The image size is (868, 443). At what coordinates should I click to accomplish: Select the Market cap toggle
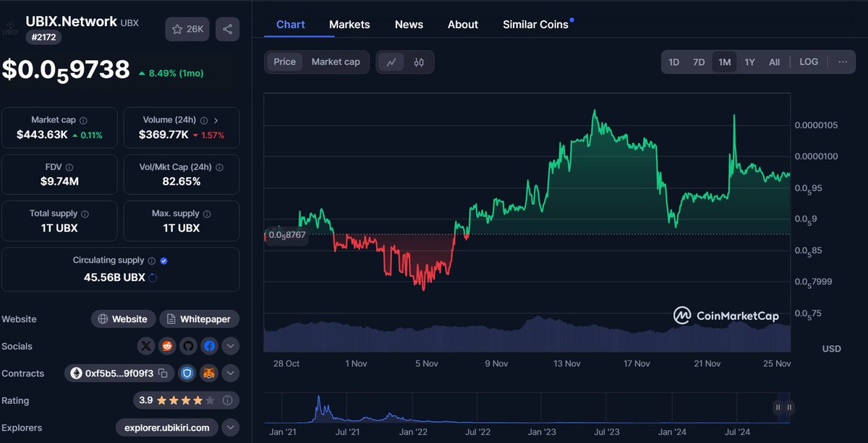pos(336,62)
